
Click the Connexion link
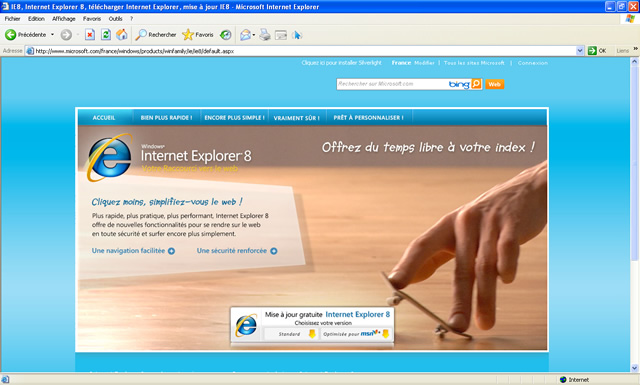tap(533, 63)
